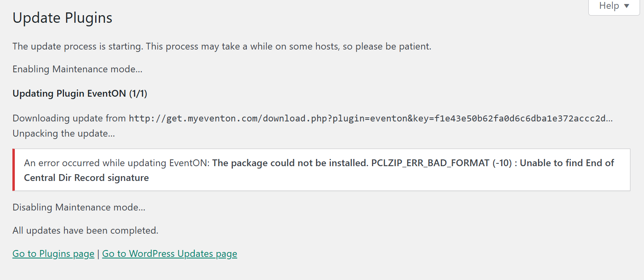Click the Update Plugins page heading
The height and width of the screenshot is (280, 644).
click(62, 18)
